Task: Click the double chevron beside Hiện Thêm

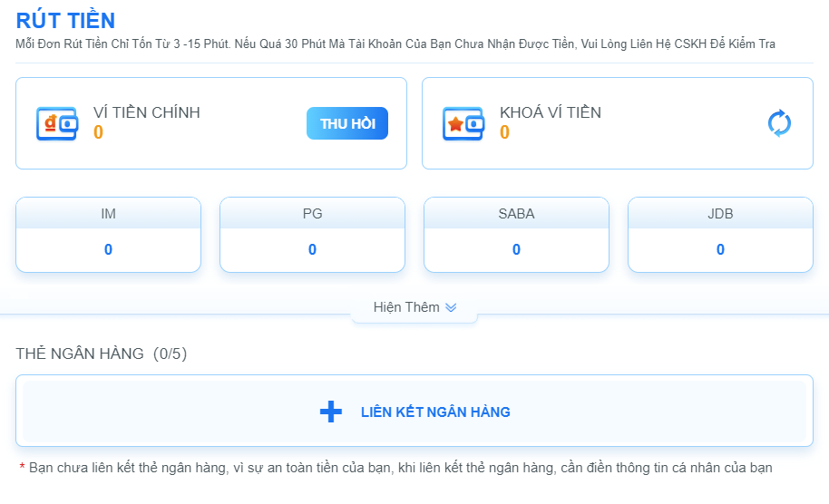Action: click(451, 307)
